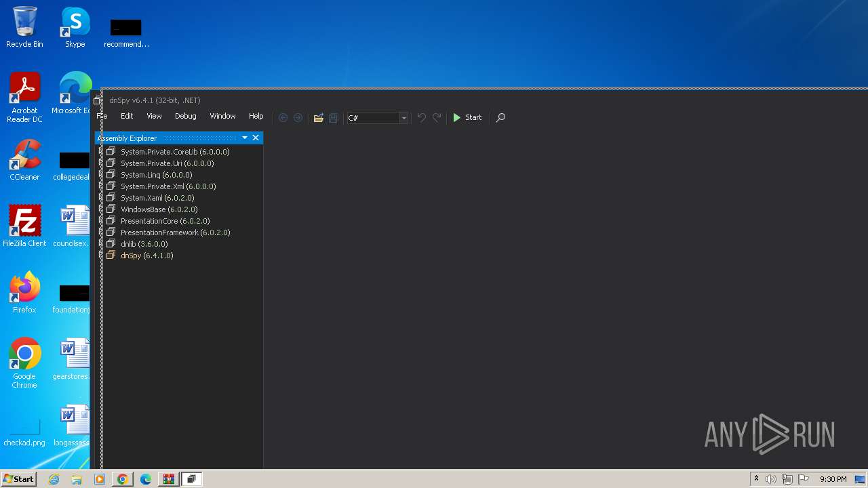Open the Debug menu
This screenshot has height=488, width=868.
click(185, 116)
